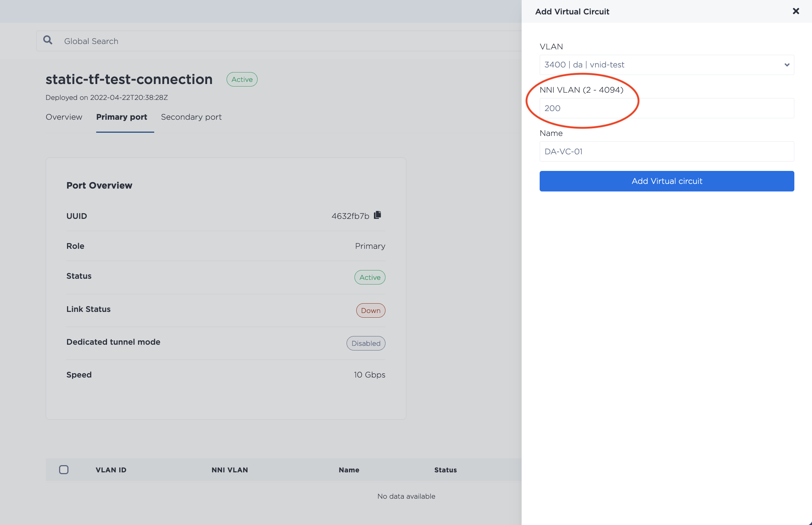Click the Primary role value
Screen dimensions: 812x525
coord(370,246)
